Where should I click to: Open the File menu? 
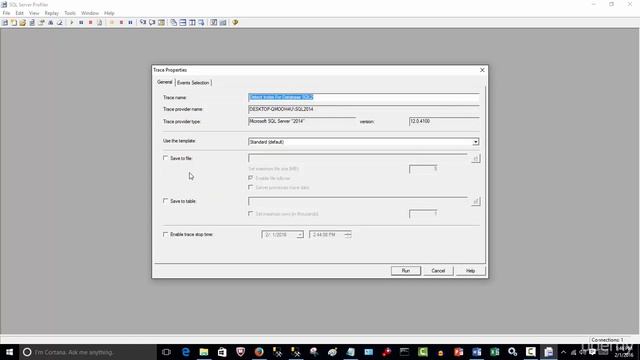tap(7, 13)
